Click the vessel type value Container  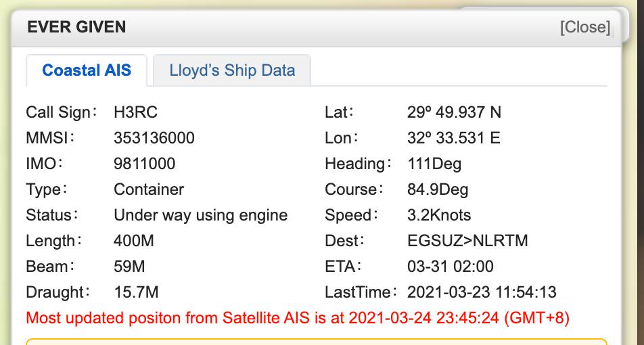click(x=149, y=189)
